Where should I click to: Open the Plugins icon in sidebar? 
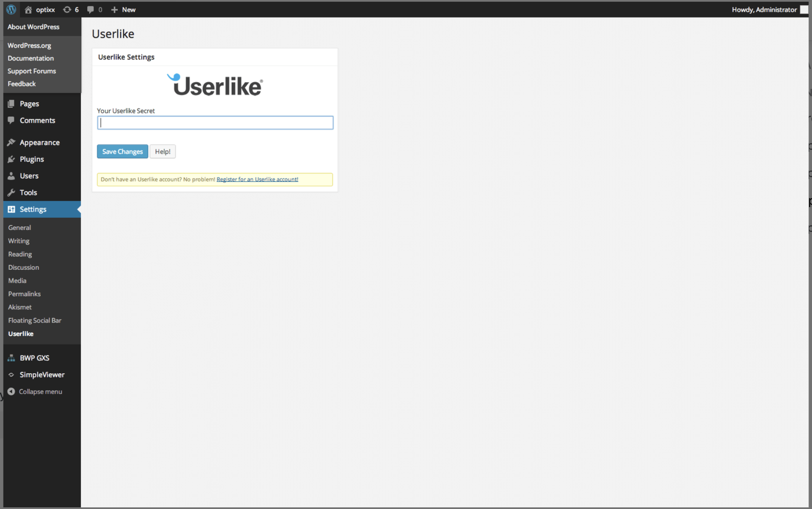tap(12, 159)
